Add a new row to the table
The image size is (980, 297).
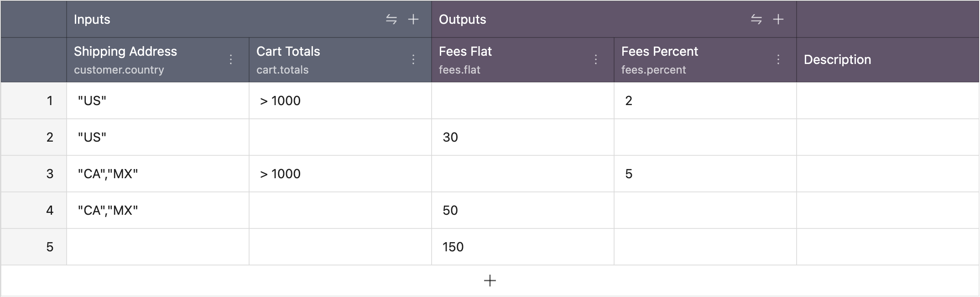coord(490,281)
